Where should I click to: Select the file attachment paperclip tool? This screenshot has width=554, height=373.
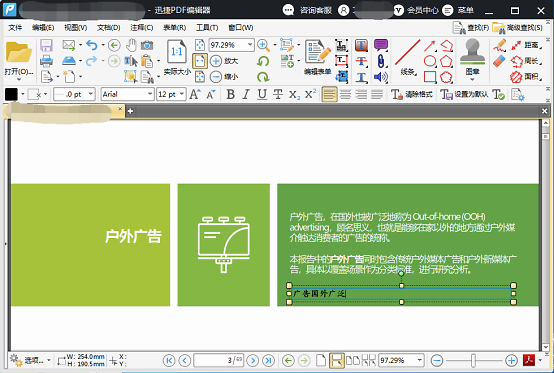(x=381, y=61)
